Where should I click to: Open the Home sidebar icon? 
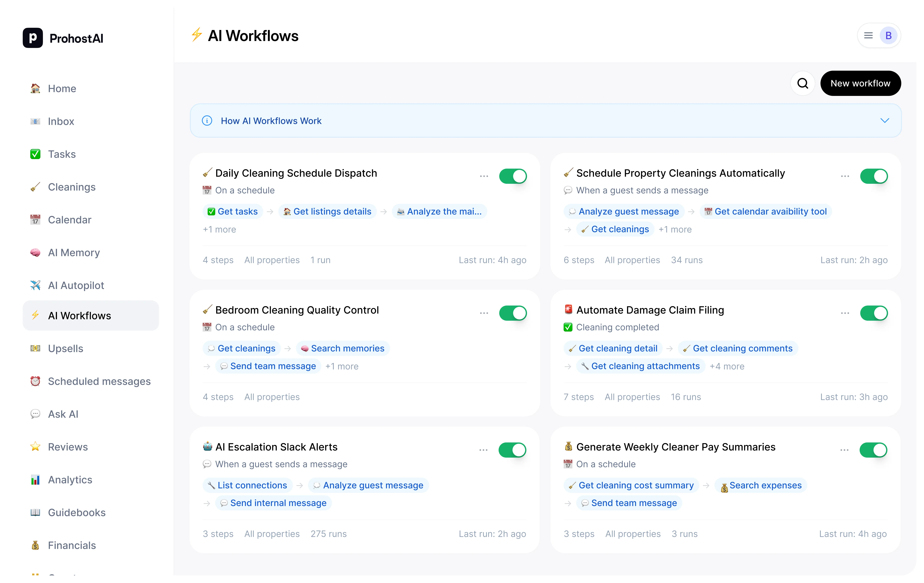coord(35,89)
